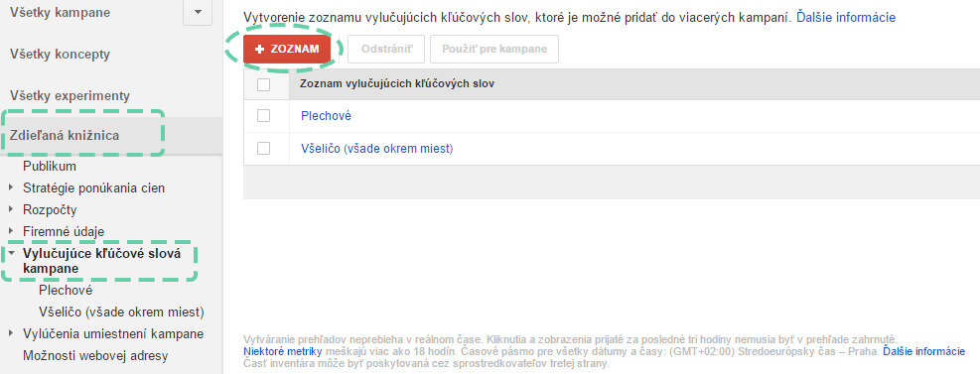The image size is (980, 374).
Task: Open the footer Ďalšie informácie link
Action: point(923,351)
